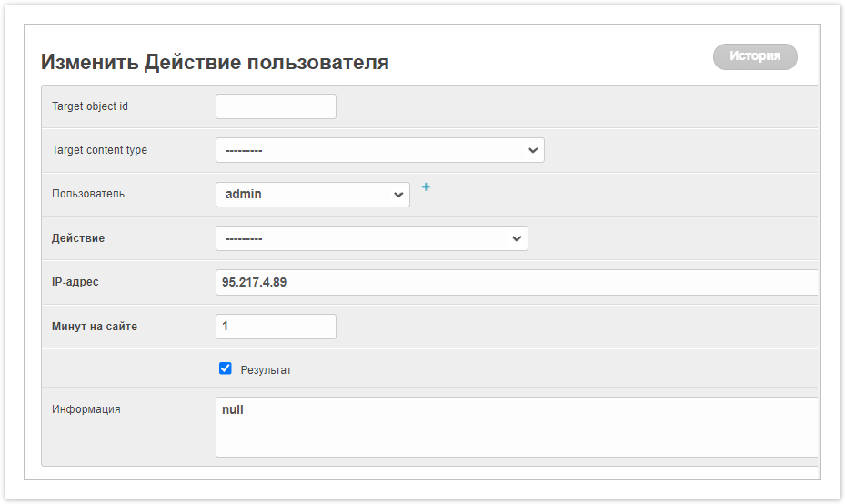Expand the Target content type dropdown
Viewport: 845px width, 504px height.
coord(379,150)
